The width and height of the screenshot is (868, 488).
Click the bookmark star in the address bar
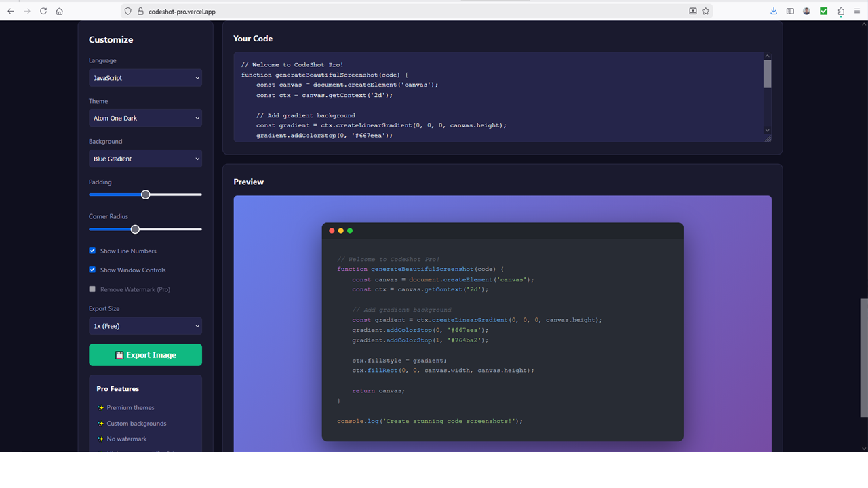coord(705,11)
